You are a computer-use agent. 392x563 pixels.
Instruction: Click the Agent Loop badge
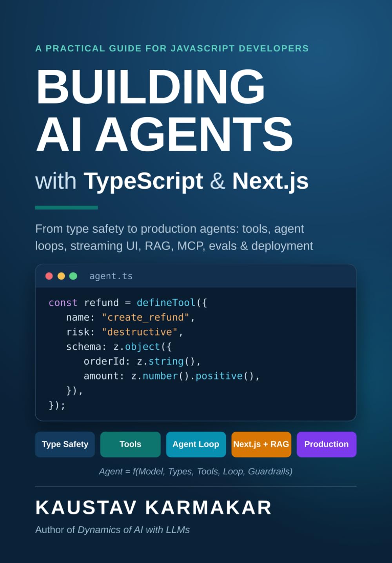[196, 444]
